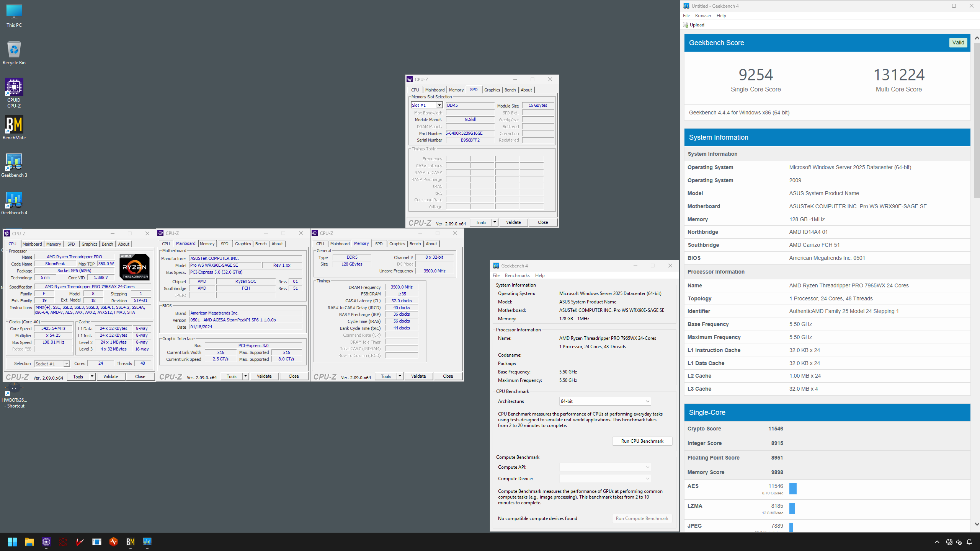Click Run CPU Benchmark button
Screen dimensions: 980x551
point(642,441)
